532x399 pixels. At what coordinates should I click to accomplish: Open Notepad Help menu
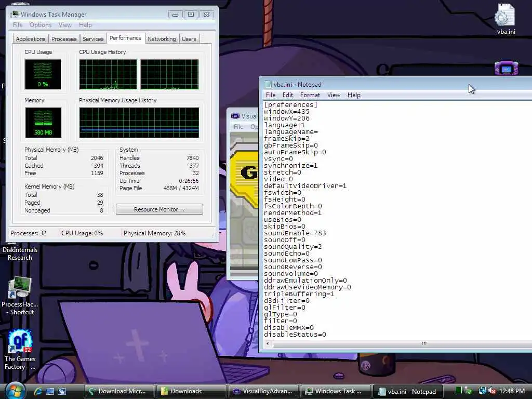click(354, 95)
